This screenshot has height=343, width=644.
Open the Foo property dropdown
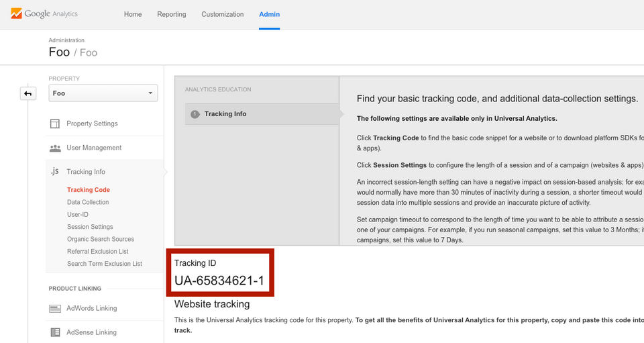click(x=103, y=93)
